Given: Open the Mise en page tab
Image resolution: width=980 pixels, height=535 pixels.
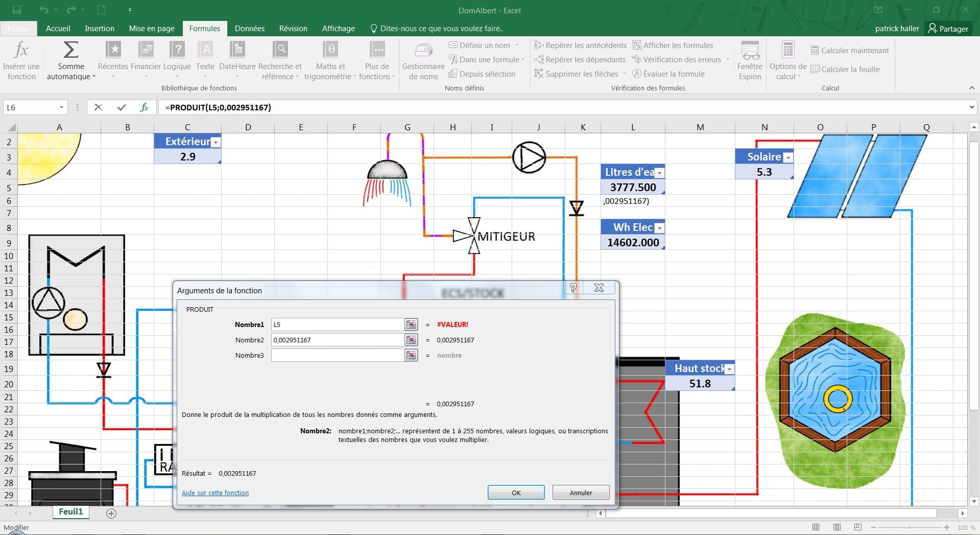Looking at the screenshot, I should pos(152,29).
